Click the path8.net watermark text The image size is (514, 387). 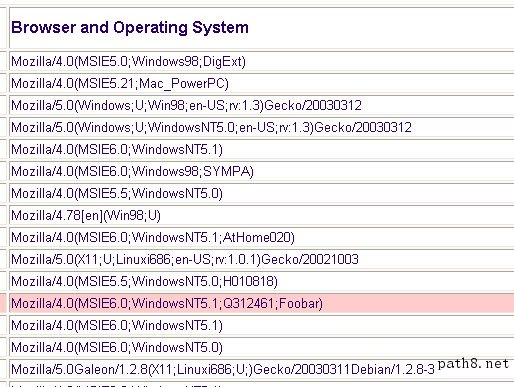tap(473, 364)
